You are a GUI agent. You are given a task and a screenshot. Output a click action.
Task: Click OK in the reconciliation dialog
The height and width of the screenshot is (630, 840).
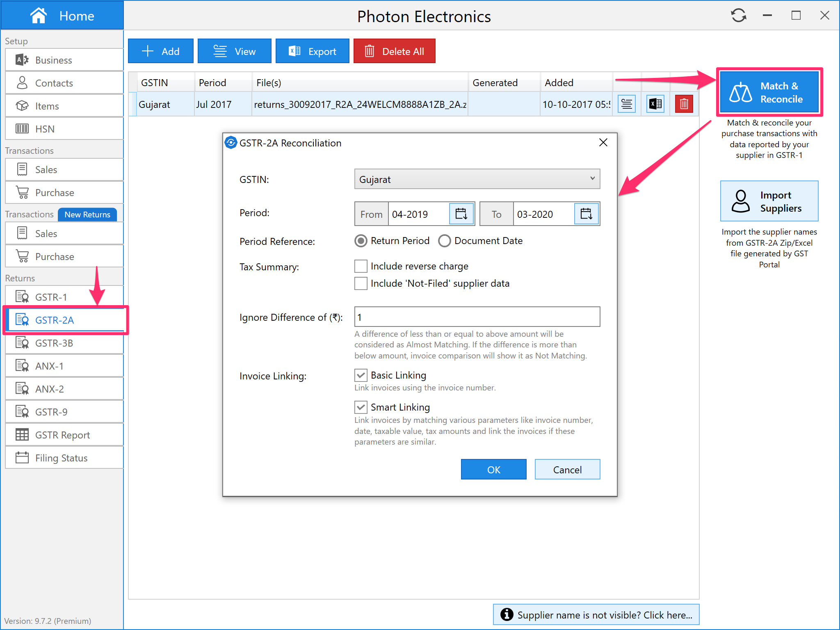[x=493, y=470]
